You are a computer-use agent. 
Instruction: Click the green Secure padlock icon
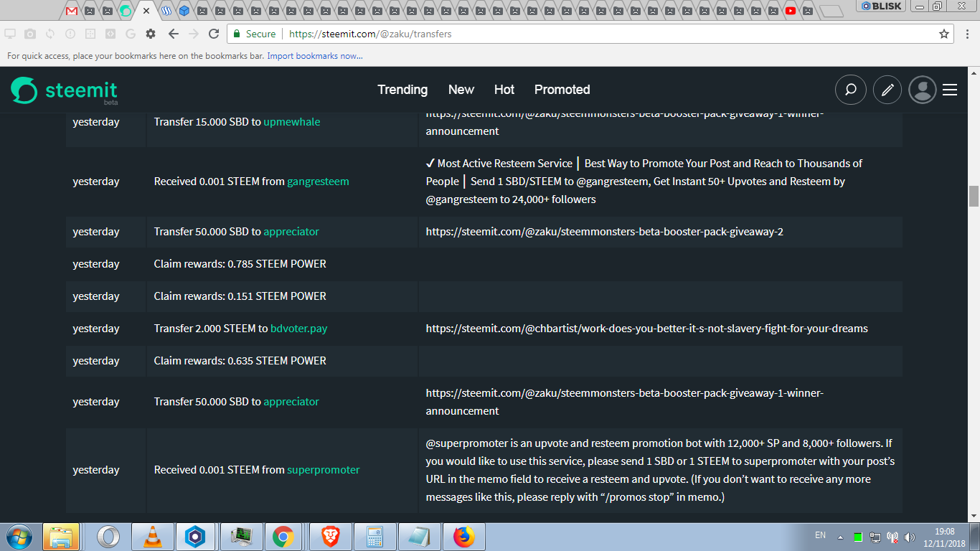tap(235, 34)
